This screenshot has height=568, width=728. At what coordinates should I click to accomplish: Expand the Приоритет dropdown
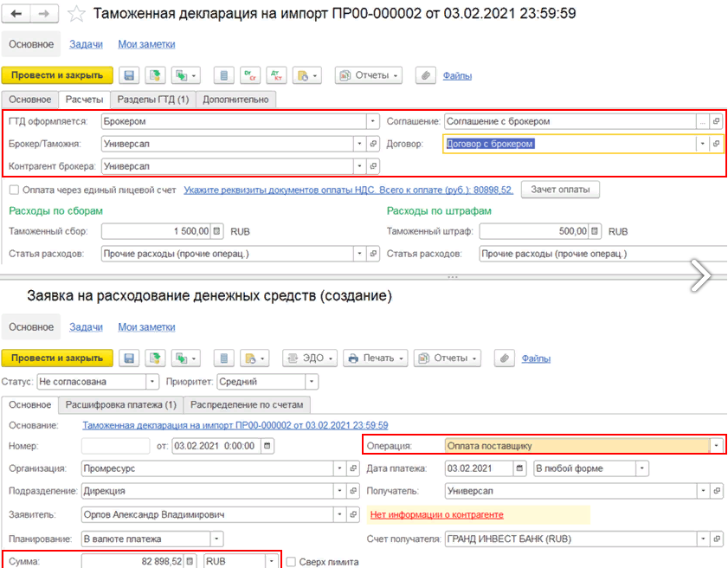pyautogui.click(x=312, y=382)
